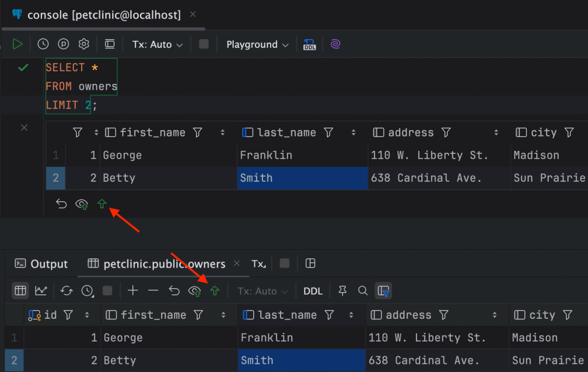Click the SELECT * line in the SQL editor
588x372 pixels.
click(72, 67)
